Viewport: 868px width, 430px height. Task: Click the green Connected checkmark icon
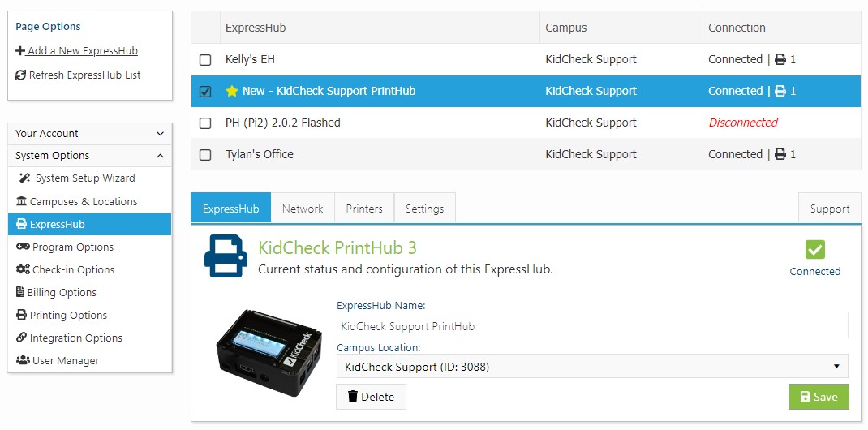(x=815, y=250)
